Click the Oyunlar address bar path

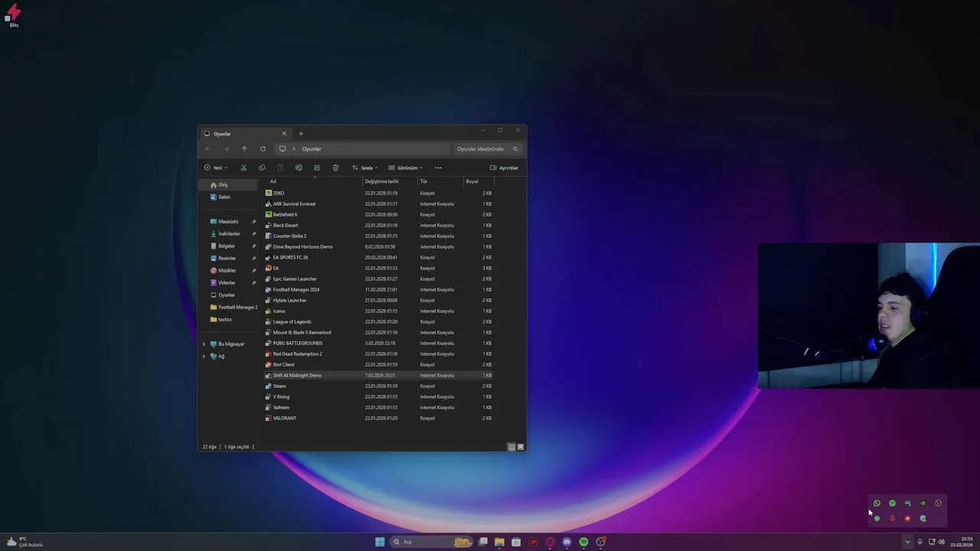[x=312, y=148]
